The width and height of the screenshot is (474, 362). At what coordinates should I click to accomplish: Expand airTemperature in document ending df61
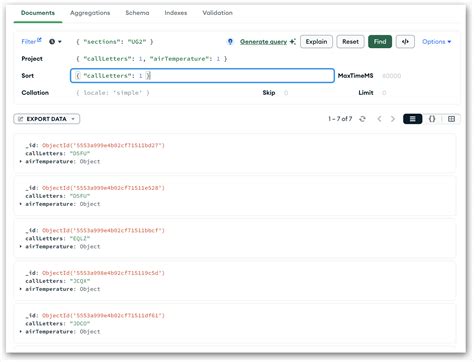21,332
